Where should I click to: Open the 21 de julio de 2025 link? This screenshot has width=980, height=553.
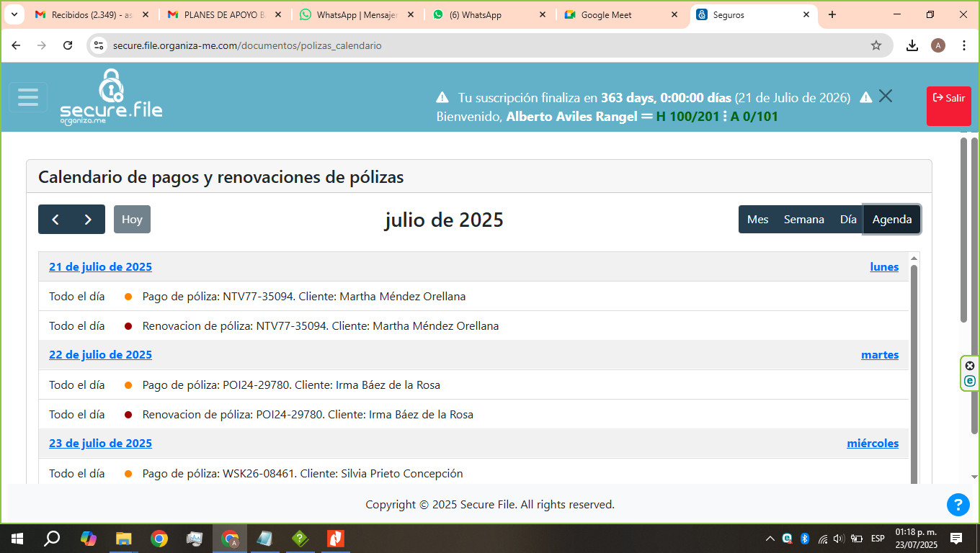(100, 267)
